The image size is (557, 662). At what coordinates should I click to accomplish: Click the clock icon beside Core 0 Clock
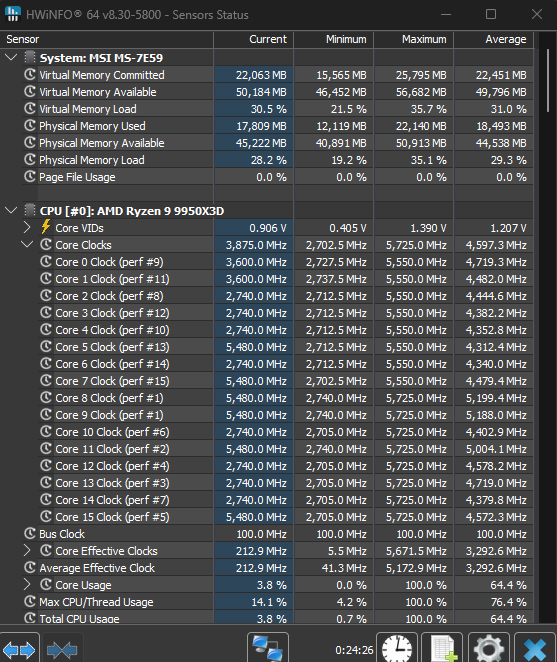[46, 262]
